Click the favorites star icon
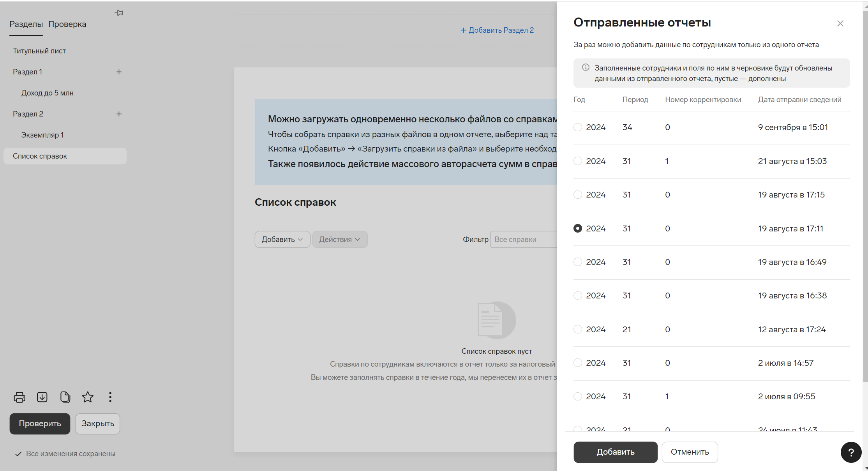 point(88,397)
